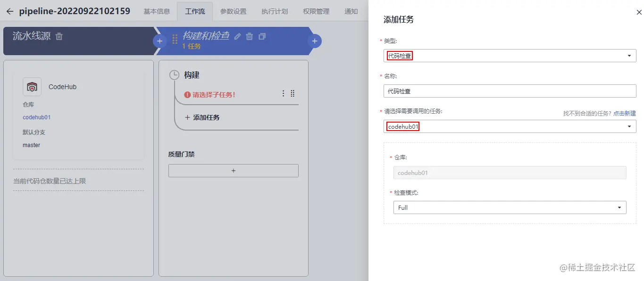This screenshot has height=281, width=644.
Task: Click the 名称 input field
Action: pyautogui.click(x=510, y=91)
